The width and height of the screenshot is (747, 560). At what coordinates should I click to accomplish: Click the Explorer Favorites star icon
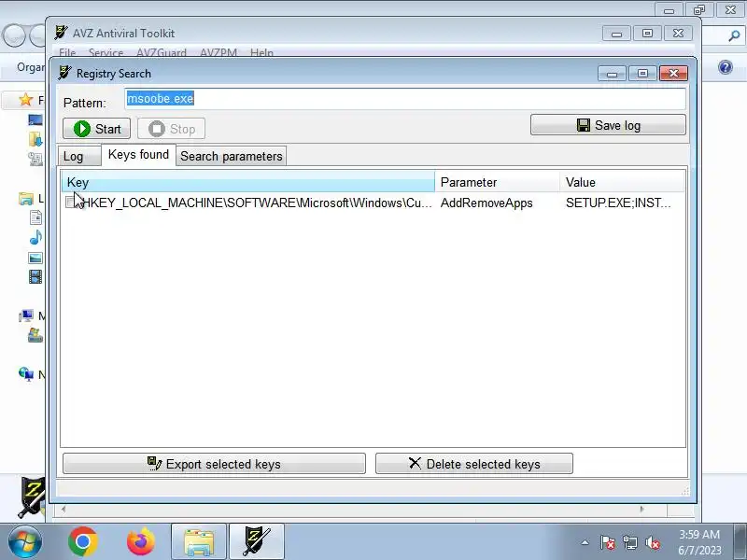pyautogui.click(x=25, y=100)
